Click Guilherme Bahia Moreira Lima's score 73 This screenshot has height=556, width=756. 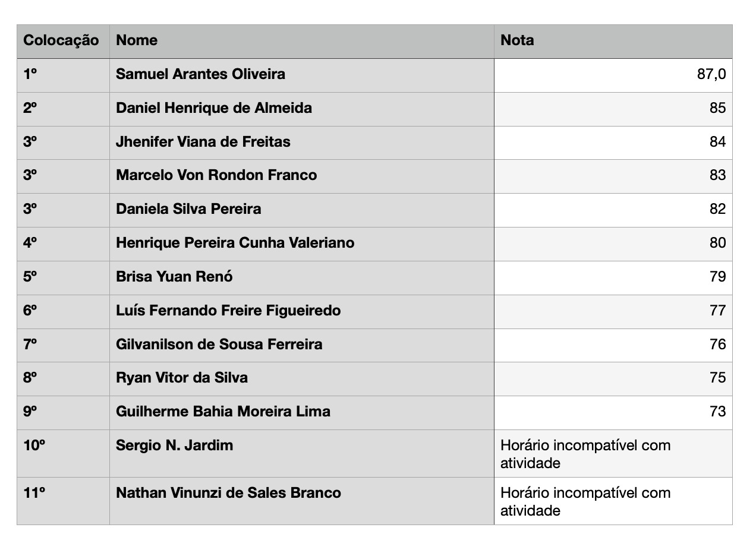(x=717, y=412)
